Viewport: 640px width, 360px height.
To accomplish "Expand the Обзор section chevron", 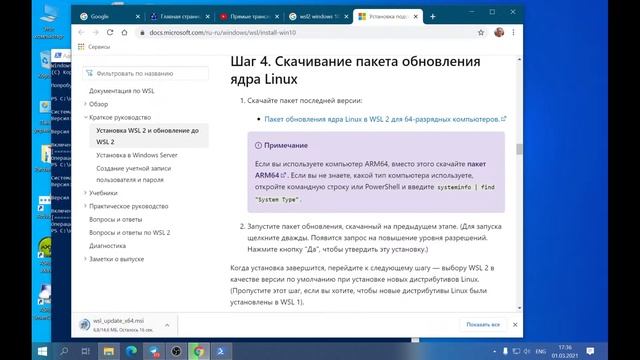I will (85, 104).
